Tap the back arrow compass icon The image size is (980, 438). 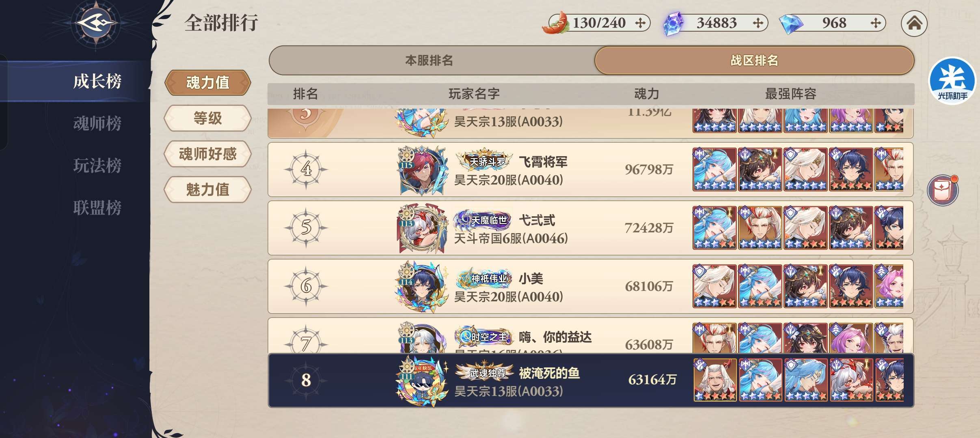point(96,23)
